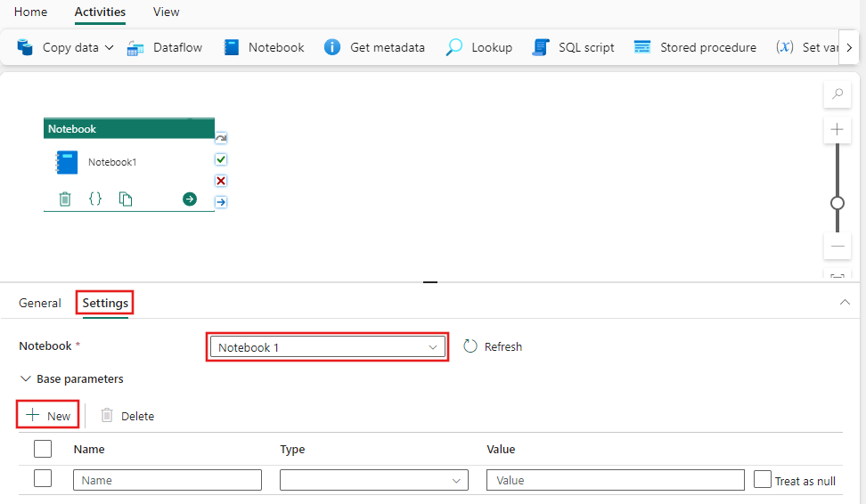Image resolution: width=866 pixels, height=504 pixels.
Task: Click the Type column header
Action: point(292,450)
